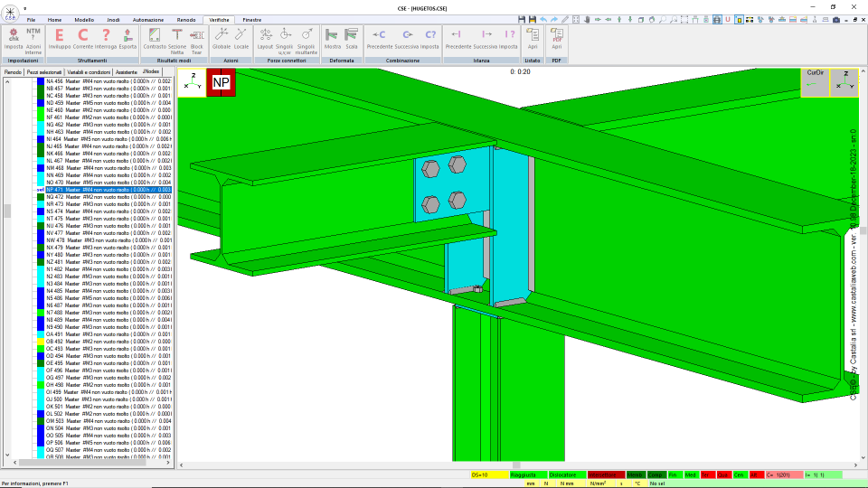Select Locale actions icon

point(241,39)
